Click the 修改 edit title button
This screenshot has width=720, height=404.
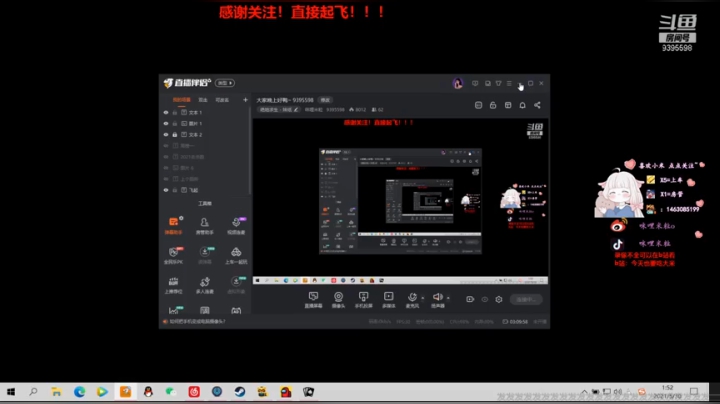click(x=325, y=100)
